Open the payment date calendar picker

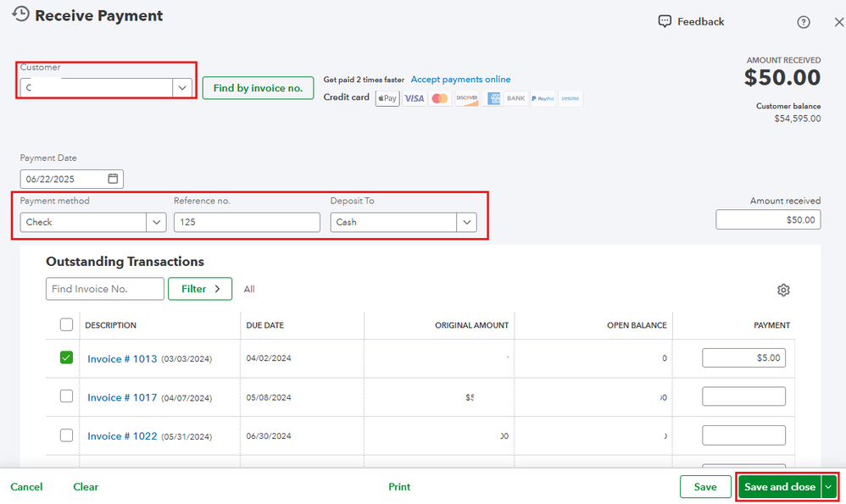pos(114,179)
